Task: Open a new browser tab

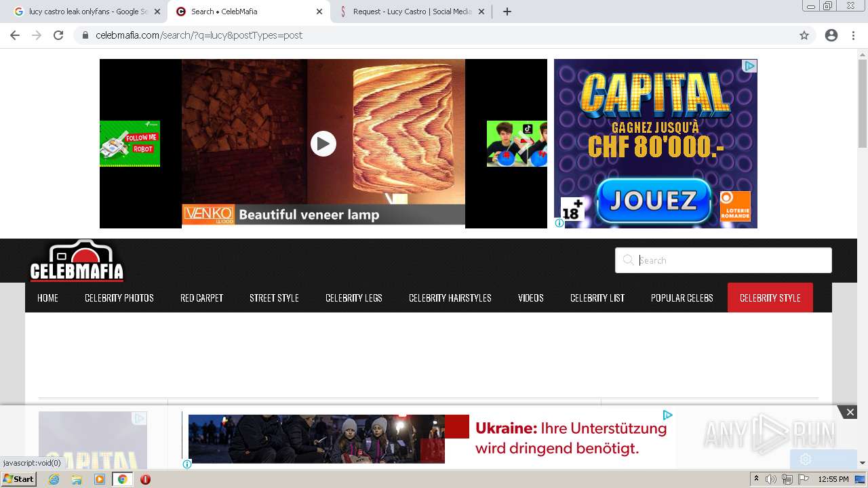Action: (x=507, y=12)
